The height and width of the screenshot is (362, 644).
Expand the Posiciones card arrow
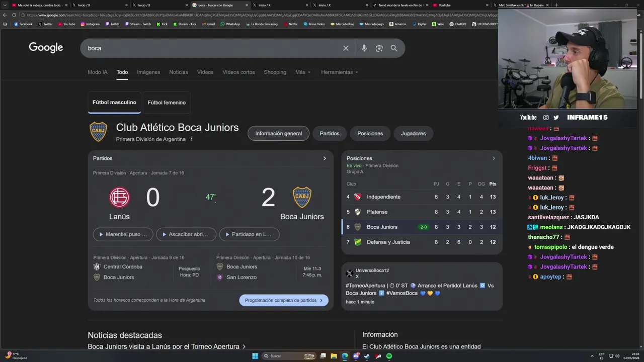tap(494, 158)
